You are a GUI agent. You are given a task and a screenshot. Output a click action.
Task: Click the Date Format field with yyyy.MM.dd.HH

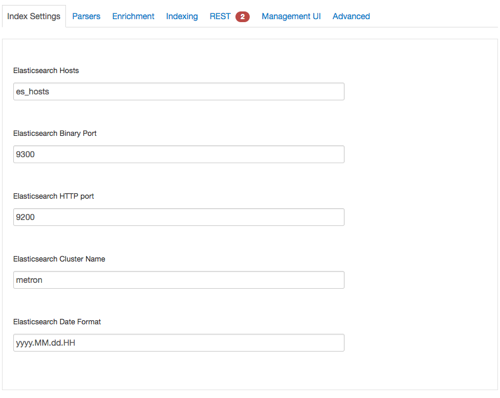(x=179, y=343)
